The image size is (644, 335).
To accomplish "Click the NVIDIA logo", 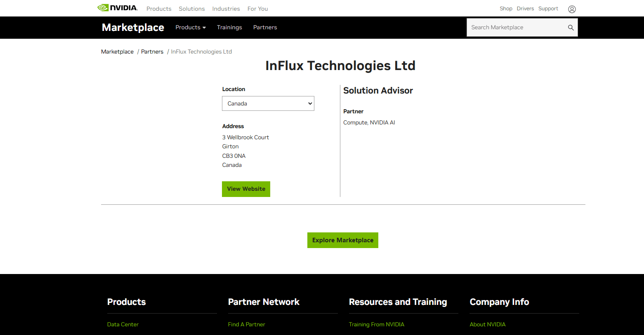I will pyautogui.click(x=118, y=8).
